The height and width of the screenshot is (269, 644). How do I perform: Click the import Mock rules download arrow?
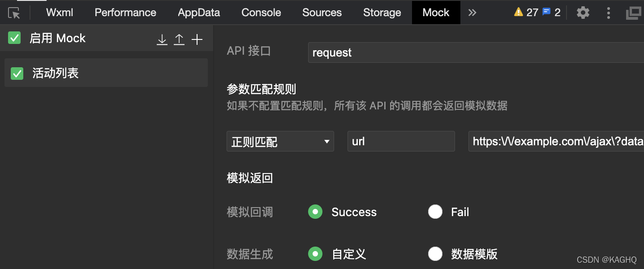(x=162, y=39)
